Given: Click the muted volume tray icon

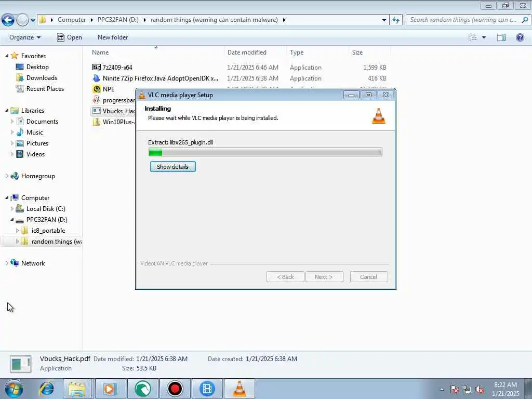Looking at the screenshot, I should click(x=480, y=390).
